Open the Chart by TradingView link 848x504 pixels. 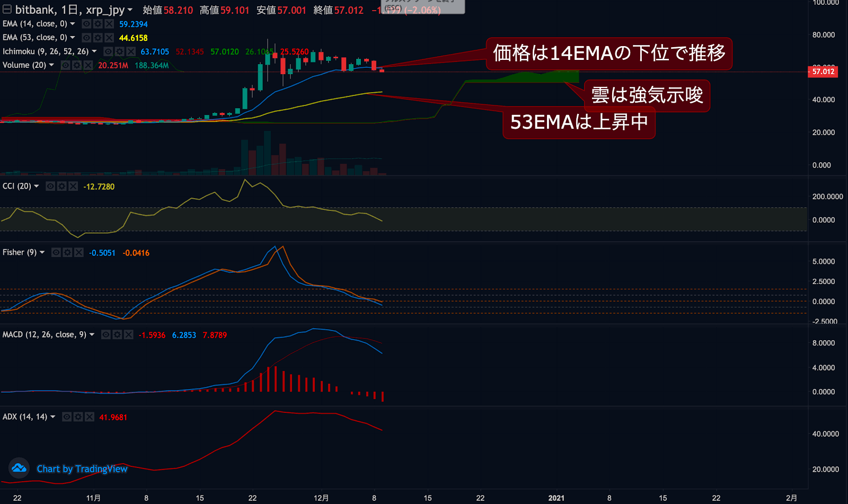(x=82, y=469)
